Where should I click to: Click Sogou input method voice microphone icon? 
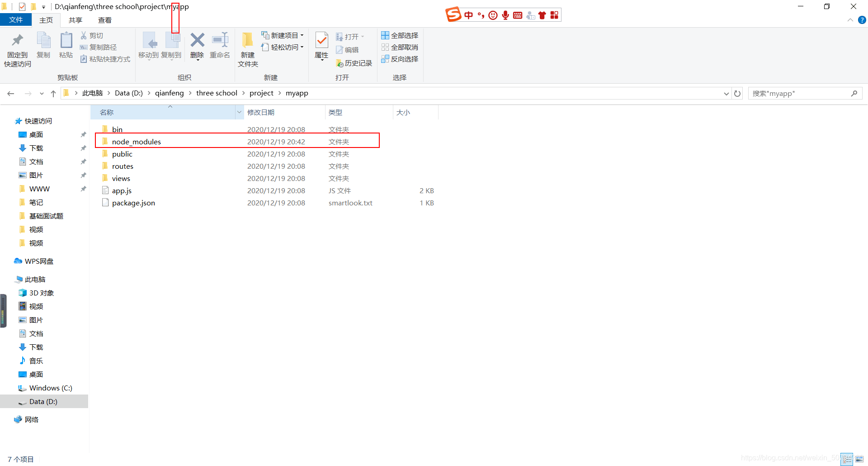coord(505,15)
